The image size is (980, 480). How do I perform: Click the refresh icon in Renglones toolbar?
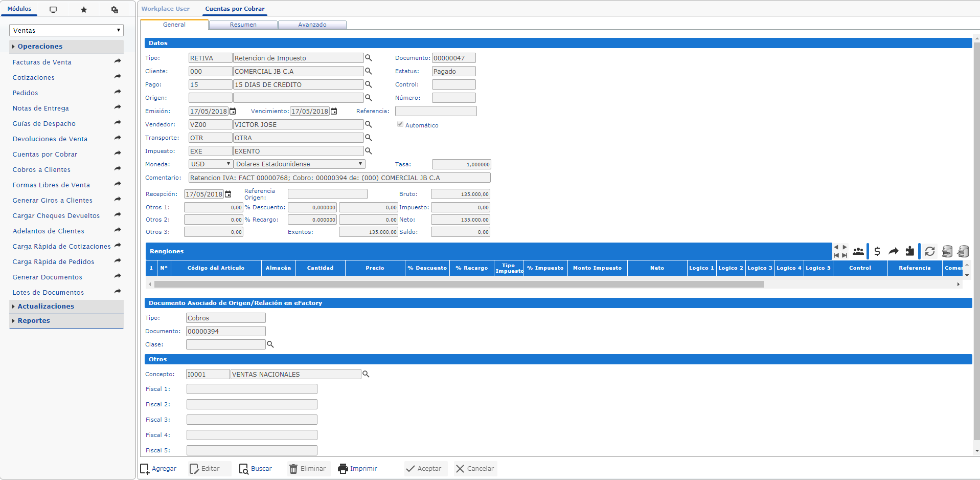click(930, 251)
